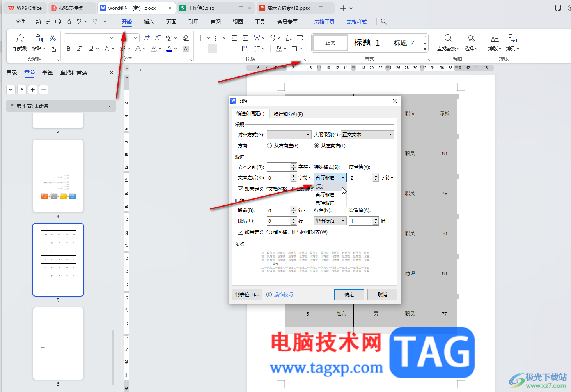Click the Clear Formatting eraser icon

(x=186, y=38)
